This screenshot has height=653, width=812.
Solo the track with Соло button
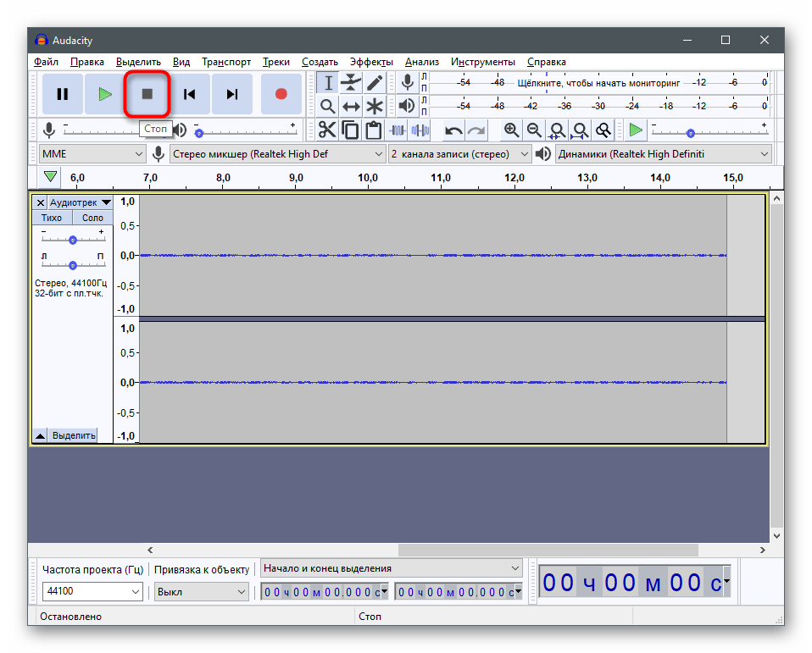pyautogui.click(x=92, y=218)
